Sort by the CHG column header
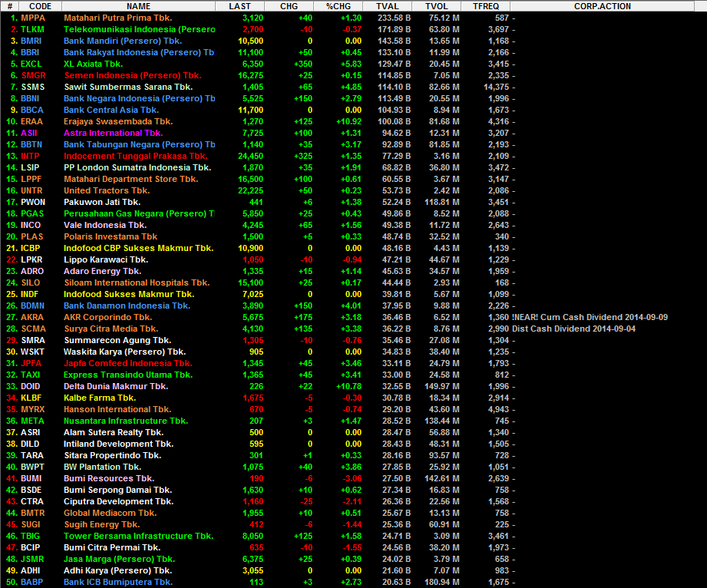707x588 pixels. click(289, 6)
